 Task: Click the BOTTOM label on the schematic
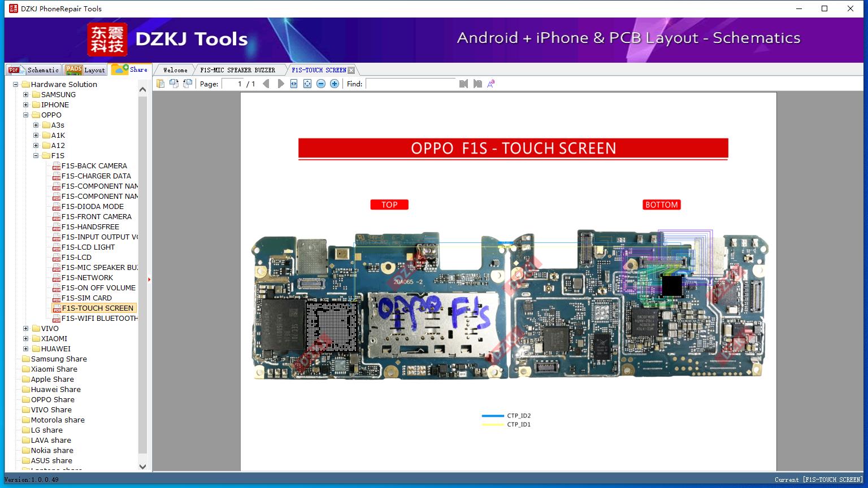click(x=661, y=205)
